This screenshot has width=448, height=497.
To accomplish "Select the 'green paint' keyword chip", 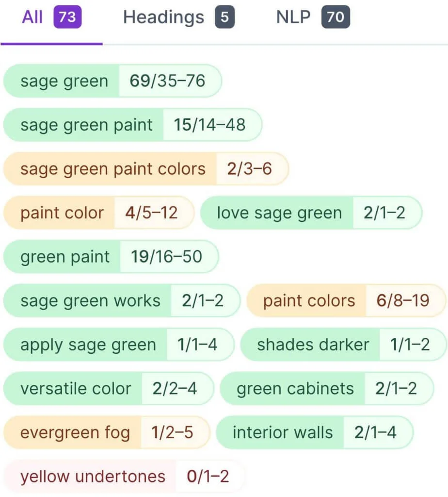I will click(111, 257).
